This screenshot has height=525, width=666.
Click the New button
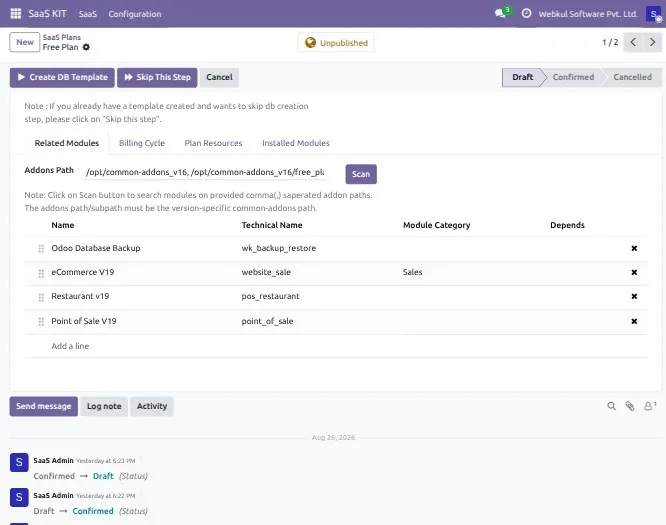(x=25, y=42)
